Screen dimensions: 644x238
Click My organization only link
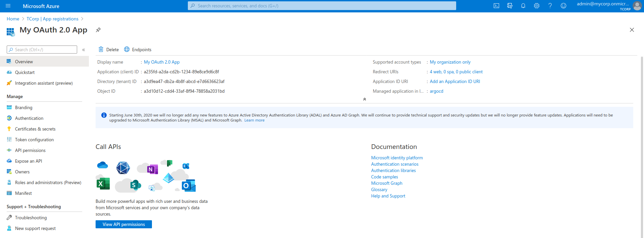[x=450, y=62]
